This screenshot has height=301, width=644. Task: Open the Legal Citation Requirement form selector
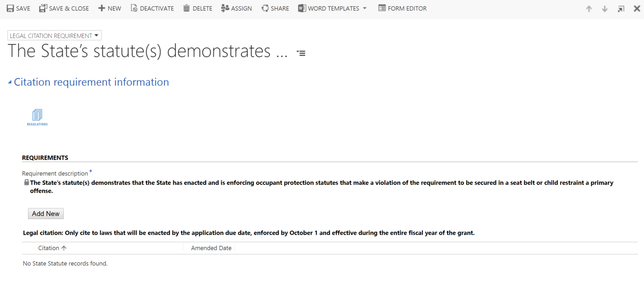coord(54,36)
